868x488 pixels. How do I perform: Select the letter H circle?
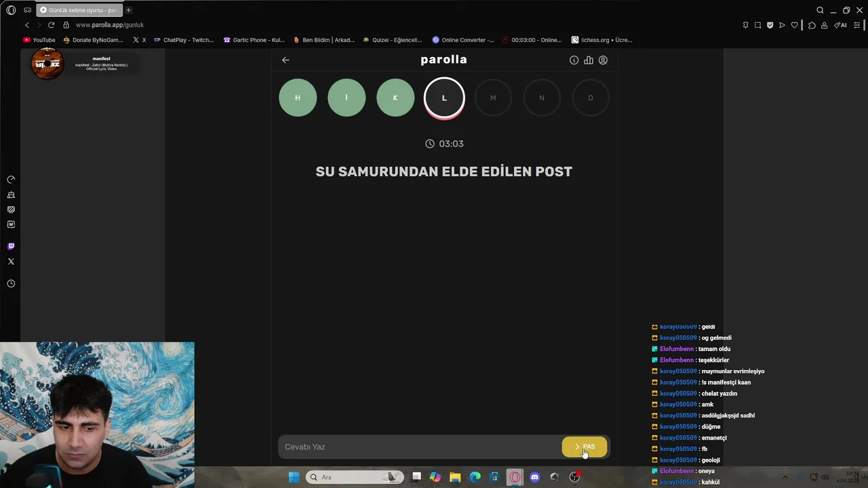(x=298, y=98)
